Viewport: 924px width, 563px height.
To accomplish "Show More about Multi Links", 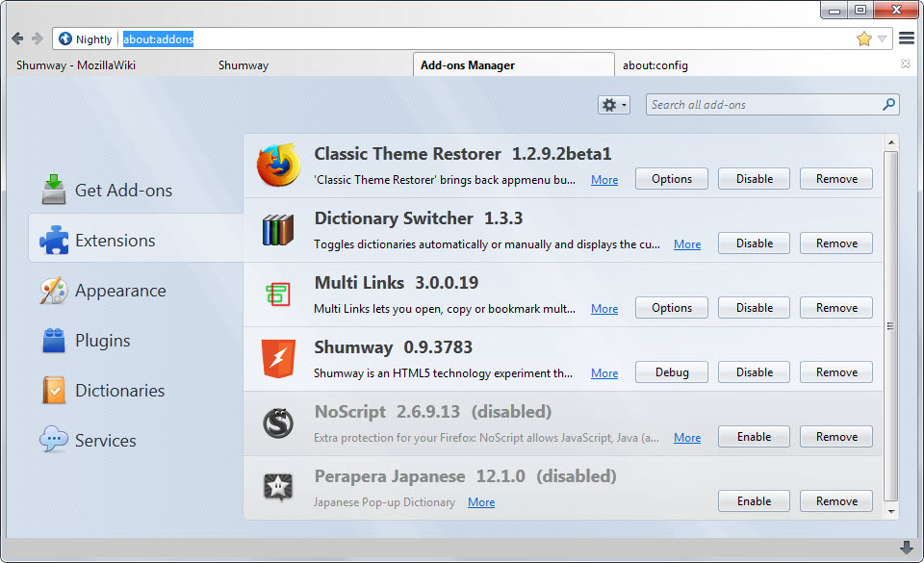I will point(604,309).
